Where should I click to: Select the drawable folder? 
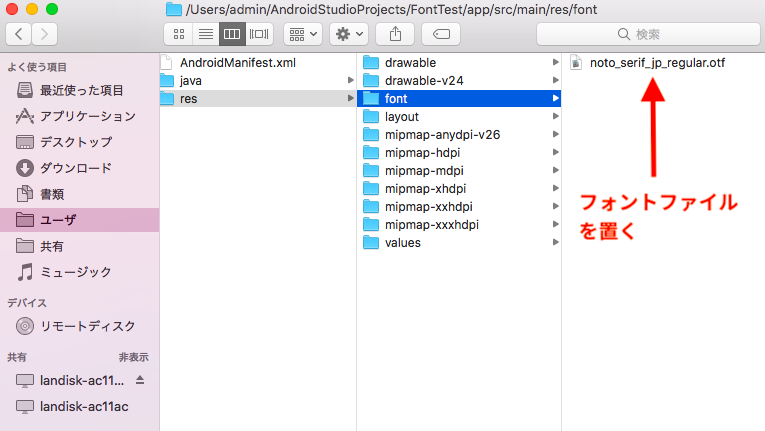459,62
